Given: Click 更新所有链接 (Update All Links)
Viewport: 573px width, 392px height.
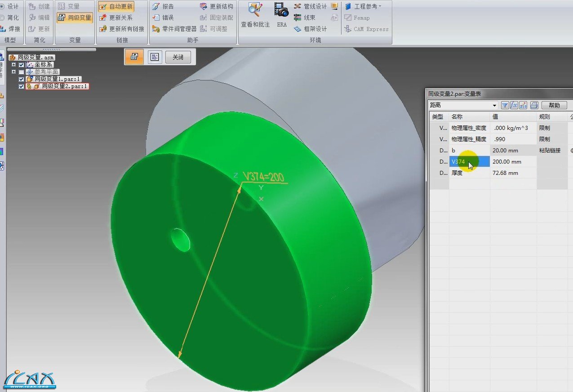Looking at the screenshot, I should [x=122, y=29].
